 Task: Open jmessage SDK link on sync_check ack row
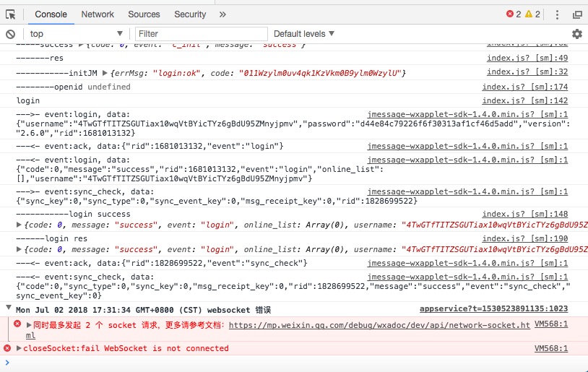click(467, 263)
